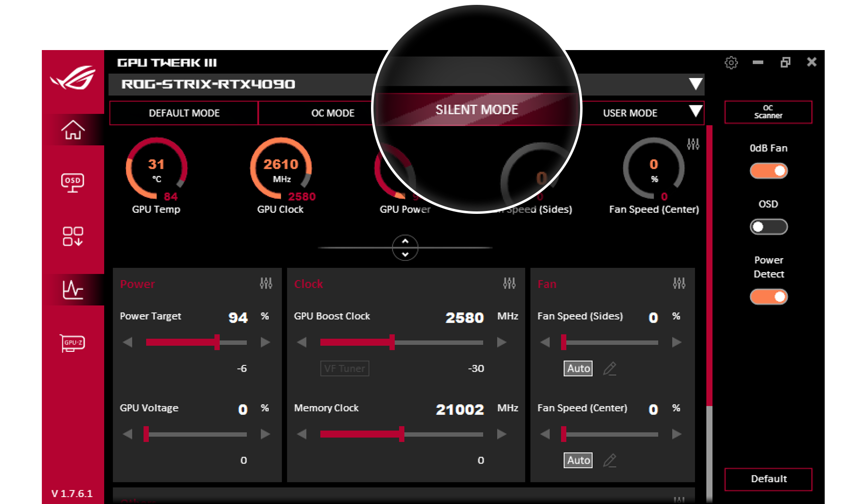Disable the 0dB Fan toggle
This screenshot has height=504, width=868.
pyautogui.click(x=768, y=171)
